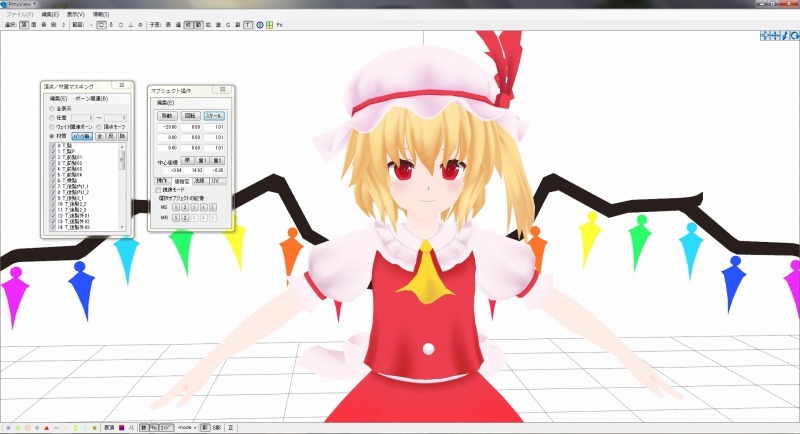Click the スケール scale button
Image resolution: width=800 pixels, height=434 pixels.
pos(214,116)
